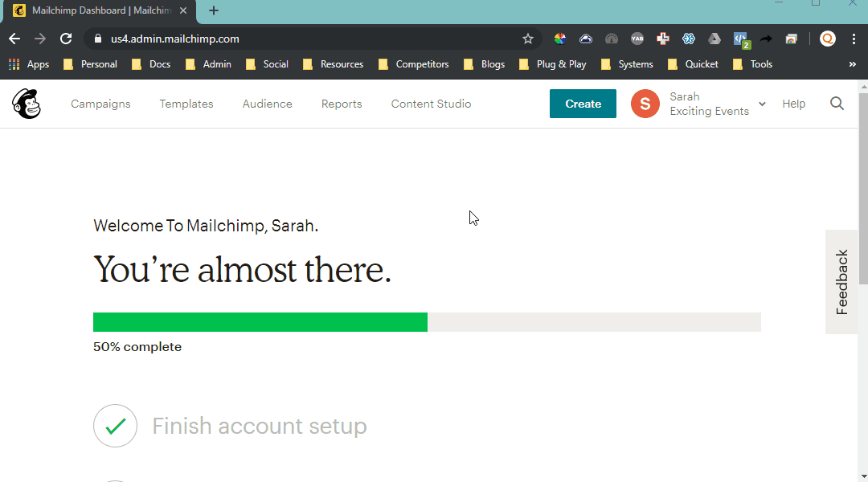
Task: Open the Personal bookmarks folder
Action: tap(90, 64)
